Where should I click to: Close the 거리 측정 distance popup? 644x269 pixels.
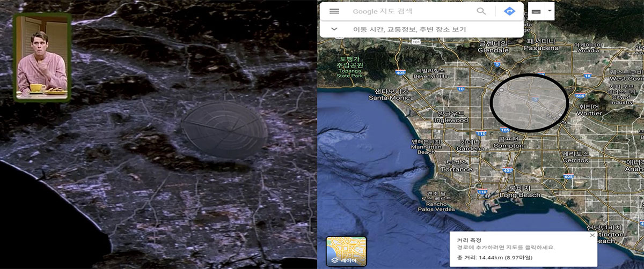point(592,235)
